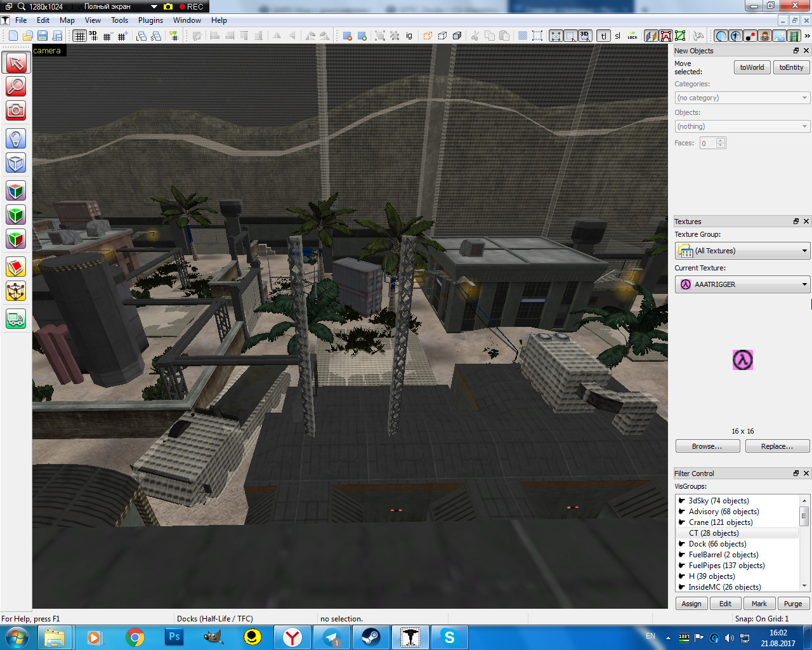The image size is (812, 650).
Task: Click the film strip toolbar icon
Action: click(794, 36)
